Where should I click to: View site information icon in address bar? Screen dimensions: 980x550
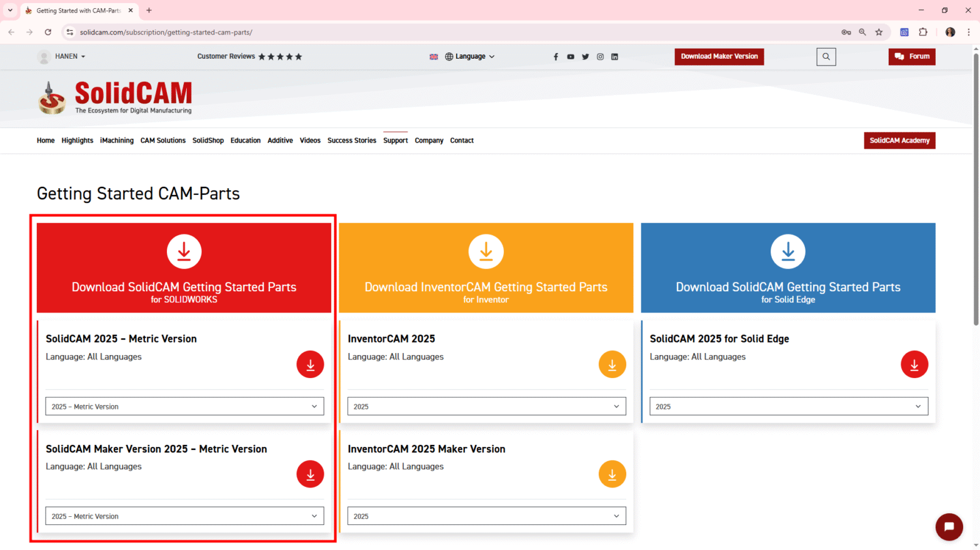click(x=70, y=32)
